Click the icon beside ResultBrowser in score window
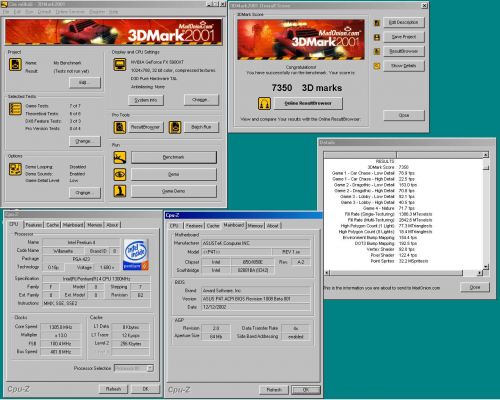 [377, 52]
